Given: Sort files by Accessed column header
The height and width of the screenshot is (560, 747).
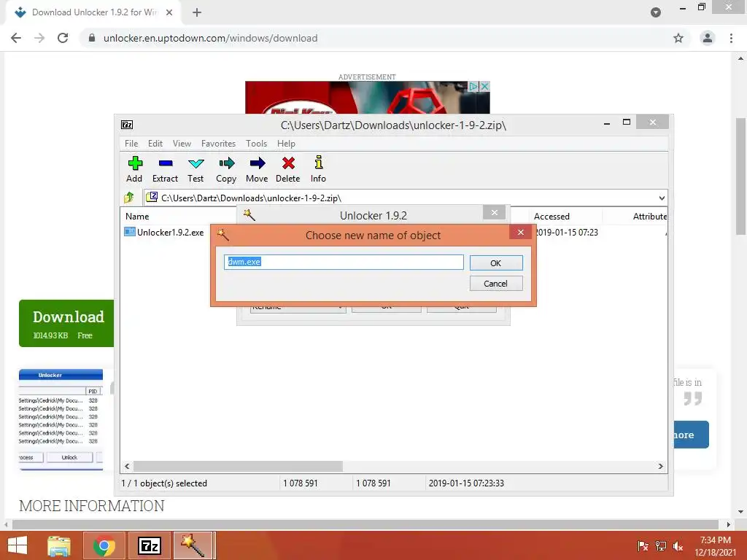Looking at the screenshot, I should (x=551, y=216).
